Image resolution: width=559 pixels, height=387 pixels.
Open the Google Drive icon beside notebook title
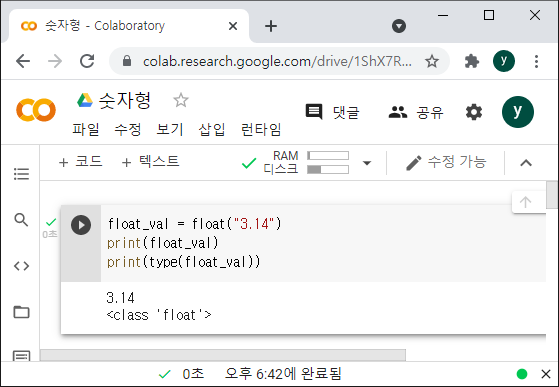point(85,100)
